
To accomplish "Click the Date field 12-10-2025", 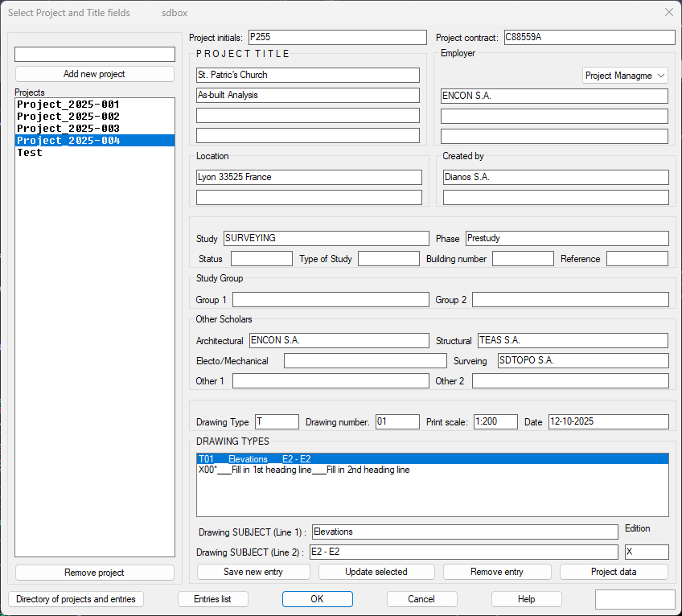I will click(609, 422).
